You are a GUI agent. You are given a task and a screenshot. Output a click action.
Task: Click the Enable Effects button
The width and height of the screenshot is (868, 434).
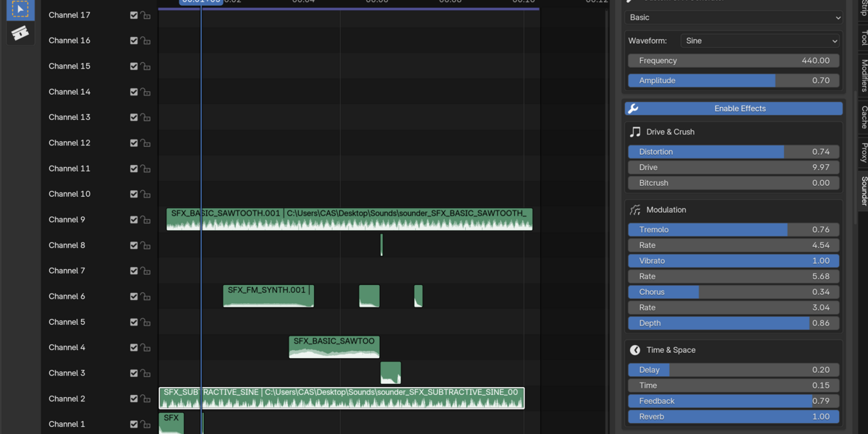[x=733, y=109]
